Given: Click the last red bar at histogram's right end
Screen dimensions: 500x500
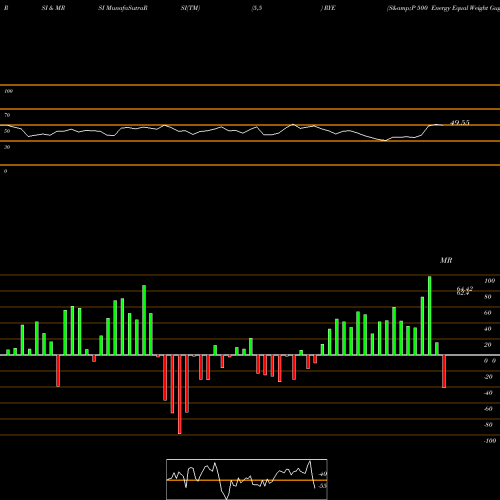Looking at the screenshot, I should point(444,371).
